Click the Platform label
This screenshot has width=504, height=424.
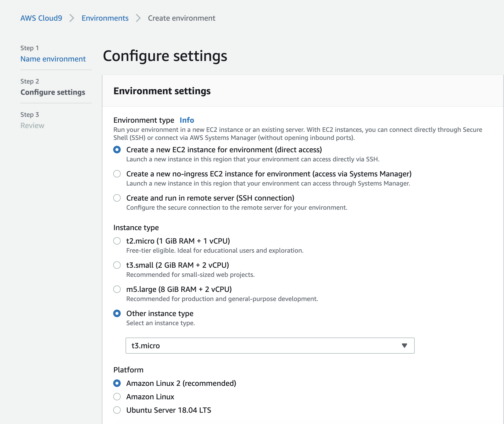pyautogui.click(x=128, y=370)
